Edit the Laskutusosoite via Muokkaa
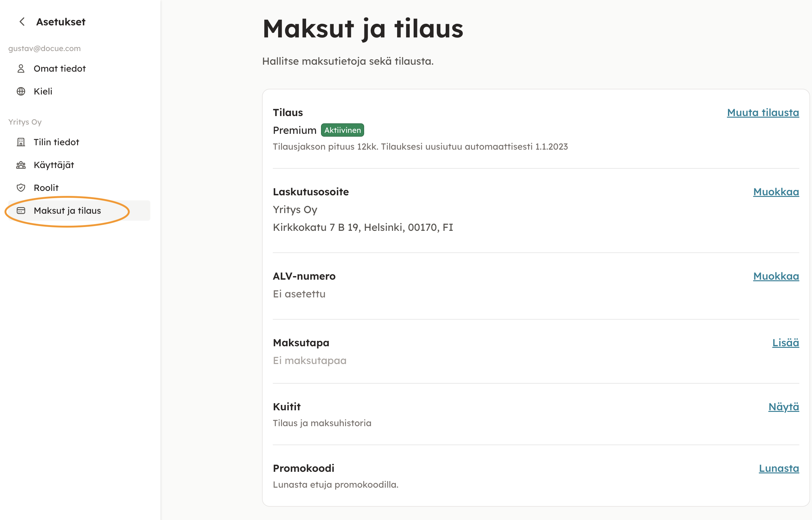Image resolution: width=812 pixels, height=520 pixels. click(776, 192)
